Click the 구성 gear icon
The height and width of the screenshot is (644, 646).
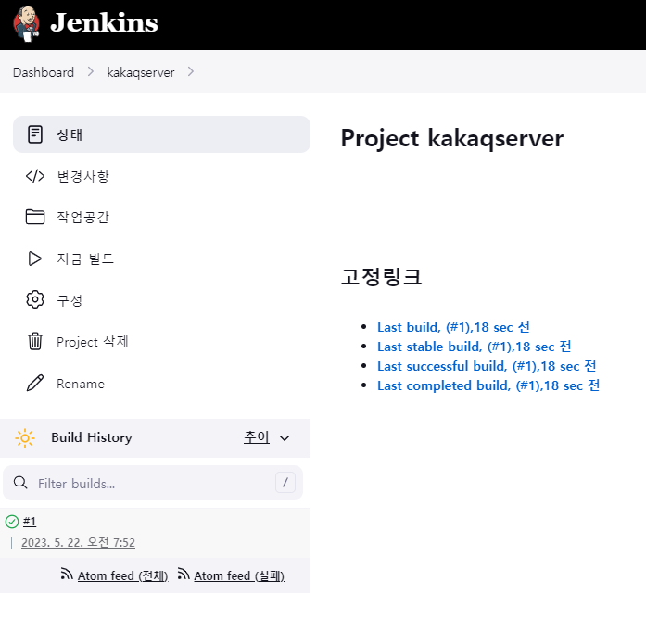click(x=35, y=300)
